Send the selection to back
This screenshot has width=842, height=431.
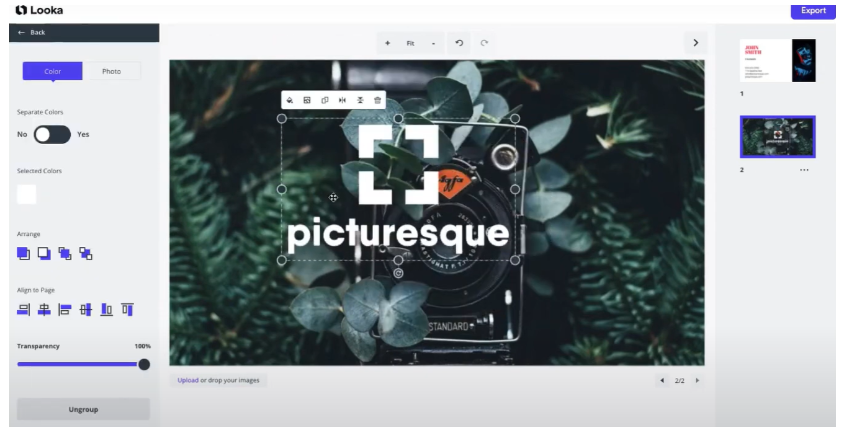[x=44, y=253]
